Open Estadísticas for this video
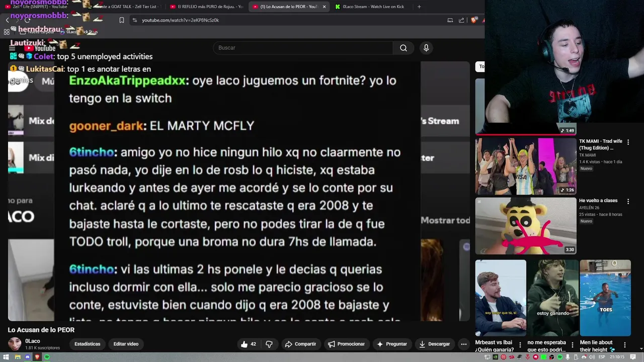The width and height of the screenshot is (644, 362). pyautogui.click(x=88, y=344)
